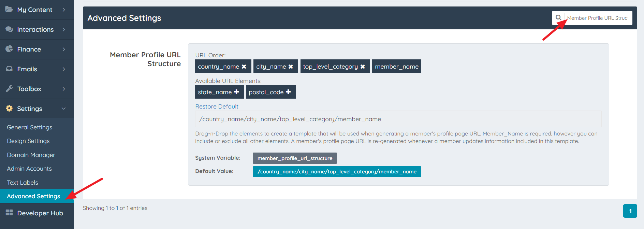Click the Settings gear icon
The width and height of the screenshot is (644, 229).
coord(9,108)
